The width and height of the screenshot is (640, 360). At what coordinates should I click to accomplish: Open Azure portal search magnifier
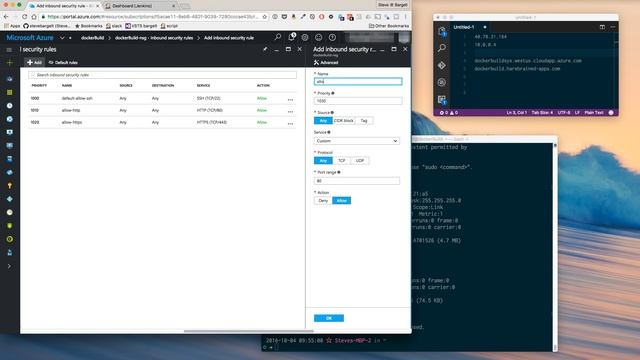click(278, 37)
